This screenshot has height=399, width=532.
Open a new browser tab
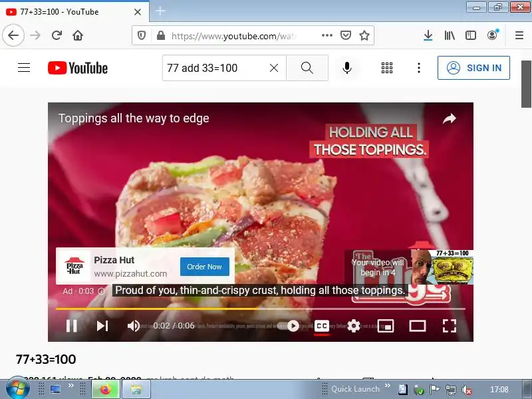160,11
